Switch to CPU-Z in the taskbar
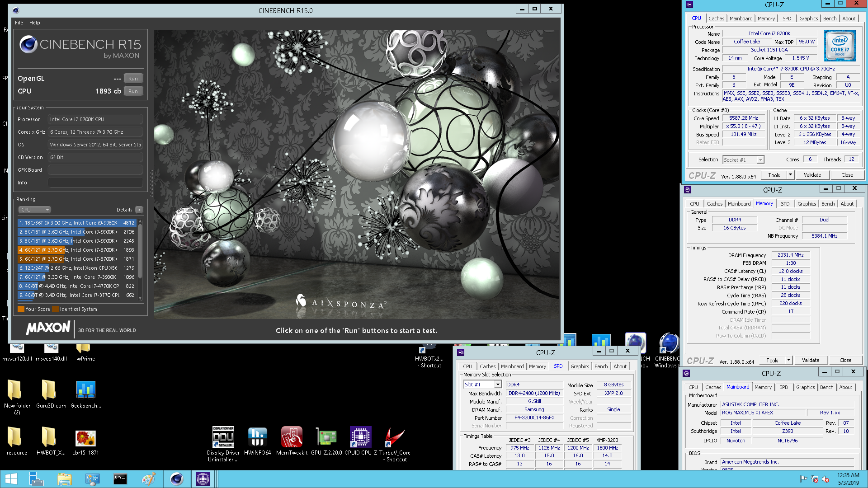 pyautogui.click(x=203, y=479)
